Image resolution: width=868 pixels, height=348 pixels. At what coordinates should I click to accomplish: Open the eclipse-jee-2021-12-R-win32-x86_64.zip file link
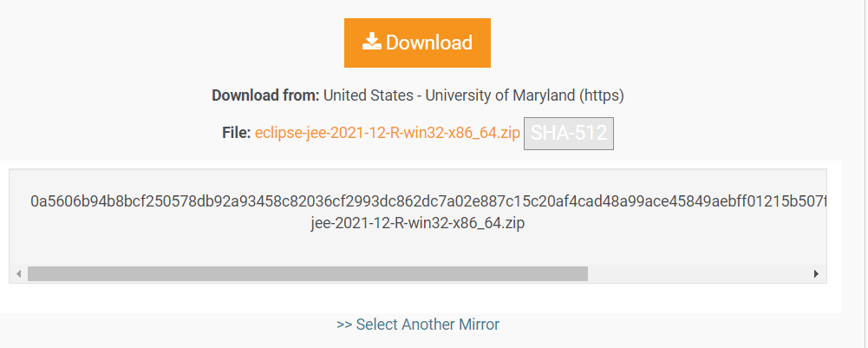(387, 133)
